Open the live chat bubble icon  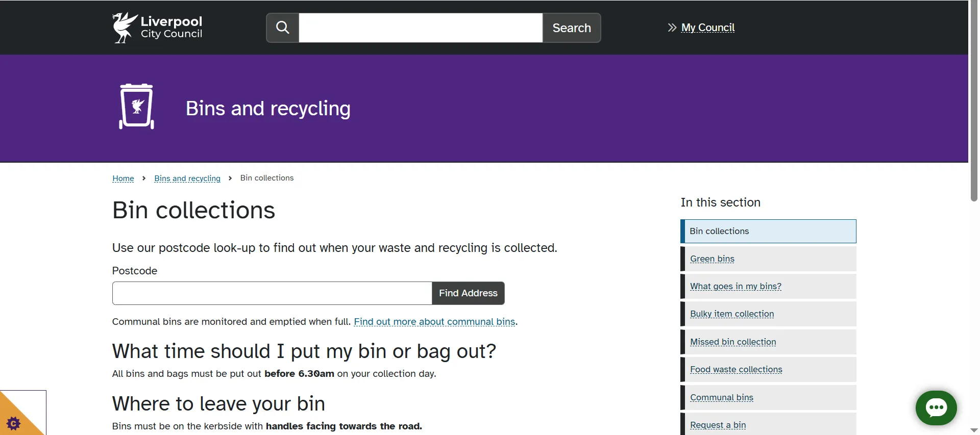(x=936, y=407)
